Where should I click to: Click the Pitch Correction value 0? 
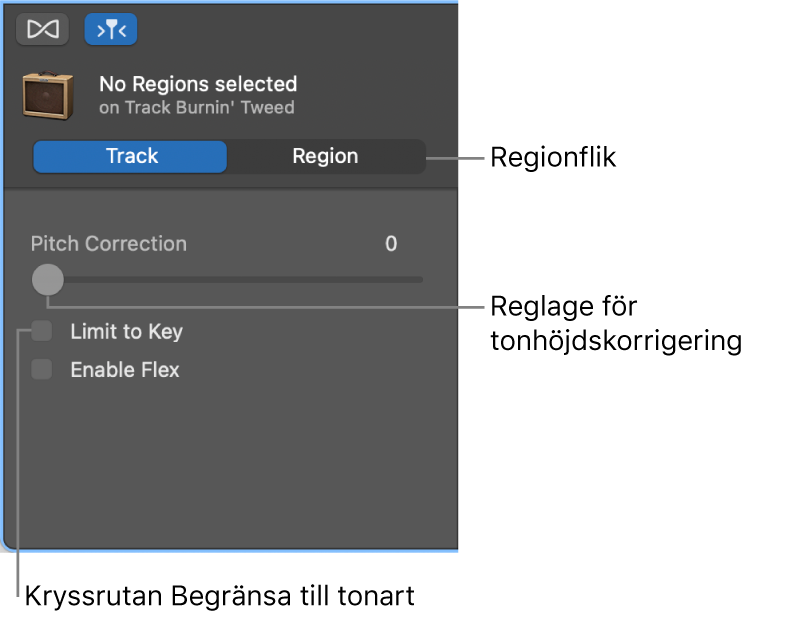point(391,244)
